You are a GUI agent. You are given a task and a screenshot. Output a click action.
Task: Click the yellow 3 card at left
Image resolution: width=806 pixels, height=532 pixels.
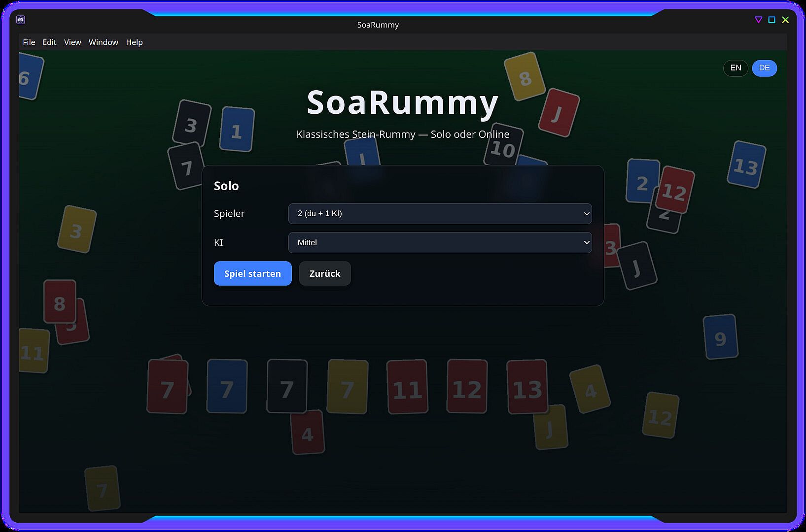pyautogui.click(x=77, y=229)
